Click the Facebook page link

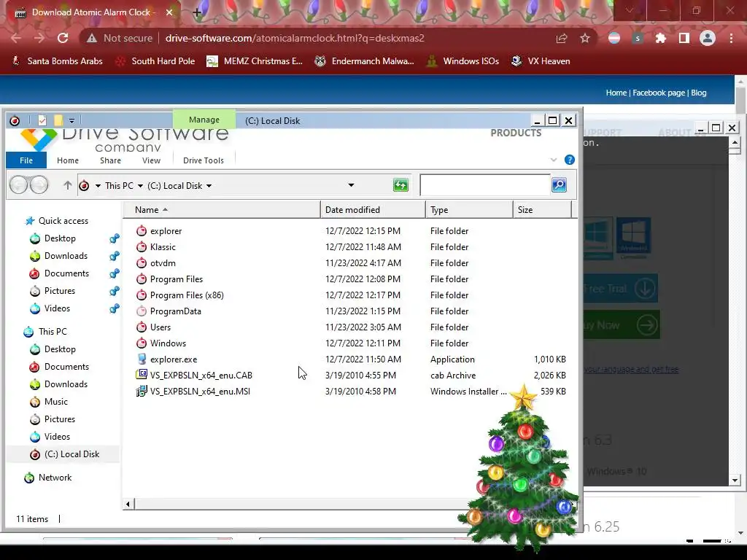tap(659, 93)
